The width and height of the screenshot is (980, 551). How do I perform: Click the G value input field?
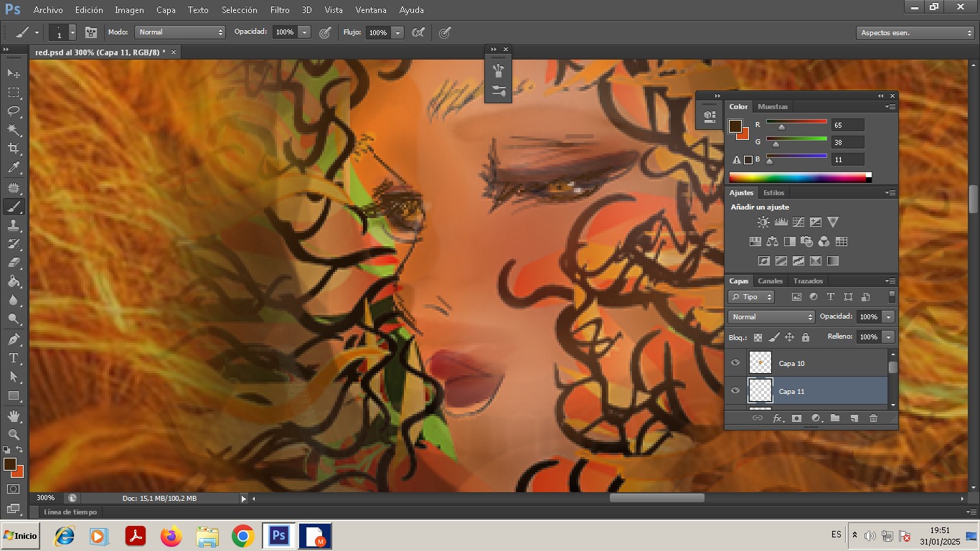(x=848, y=142)
